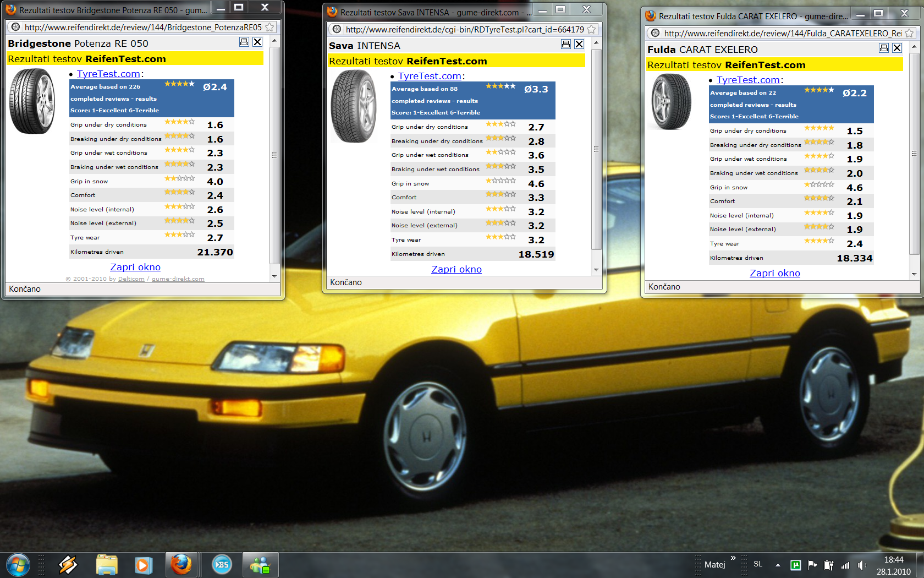Open TyreTest.com link in Fulda window
This screenshot has height=578, width=924.
point(748,80)
